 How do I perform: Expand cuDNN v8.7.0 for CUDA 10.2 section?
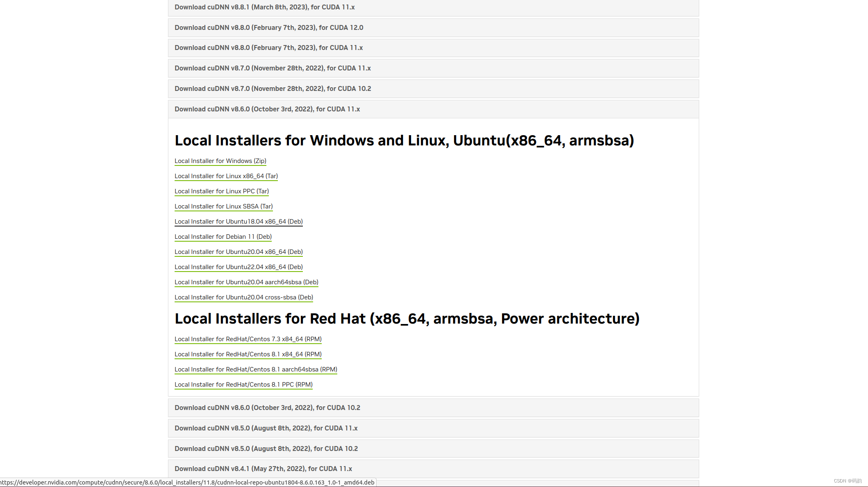click(x=433, y=88)
